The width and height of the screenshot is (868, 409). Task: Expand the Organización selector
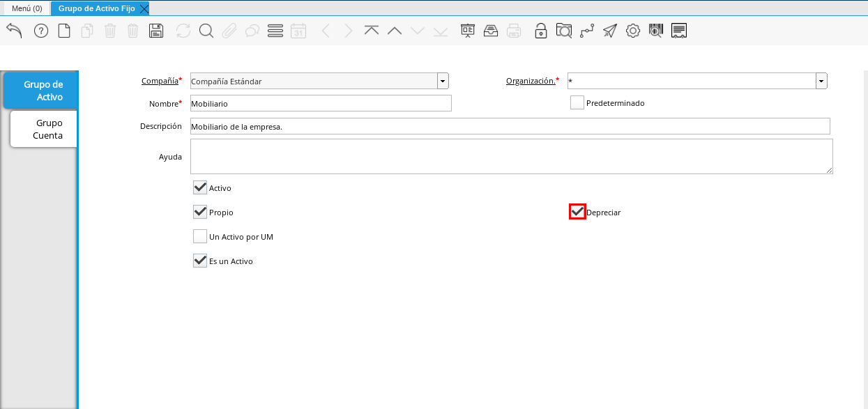821,80
